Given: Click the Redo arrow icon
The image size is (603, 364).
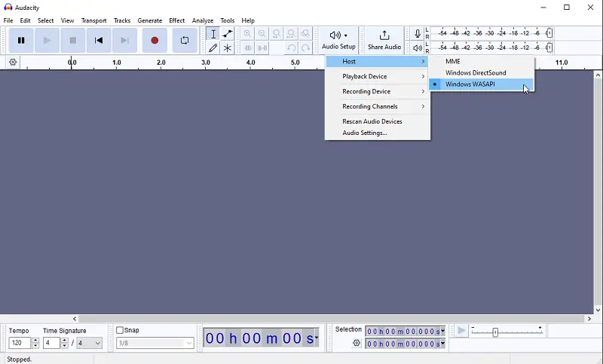Looking at the screenshot, I should coord(305,48).
